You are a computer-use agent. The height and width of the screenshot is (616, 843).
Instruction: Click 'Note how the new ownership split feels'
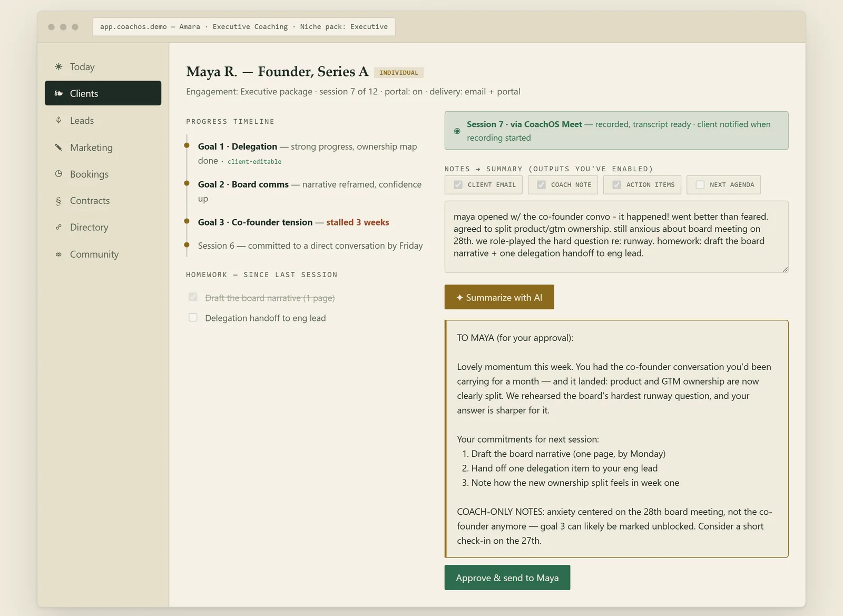575,483
